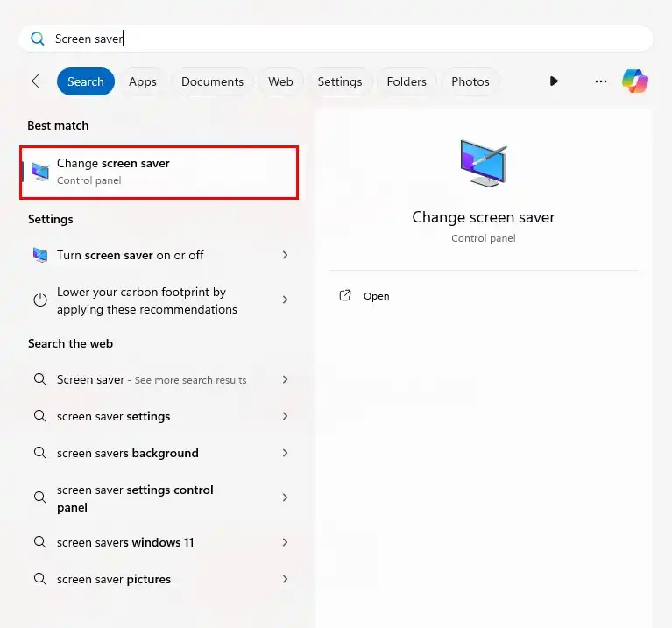The image size is (672, 628).
Task: Expand screen savers background chevron
Action: 285,453
